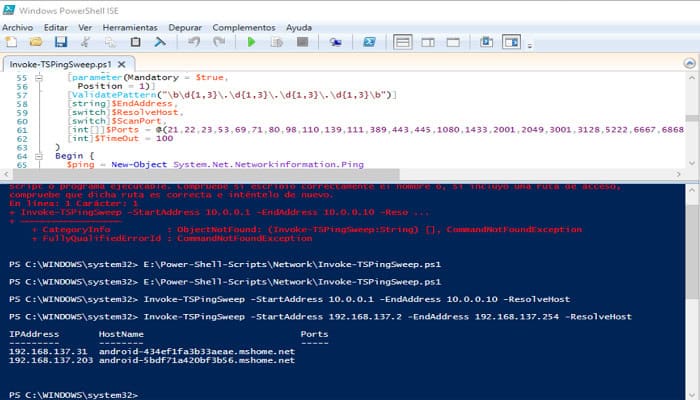Click hostname android-434ef1fa3b33aeae.mshome.net

(x=197, y=352)
